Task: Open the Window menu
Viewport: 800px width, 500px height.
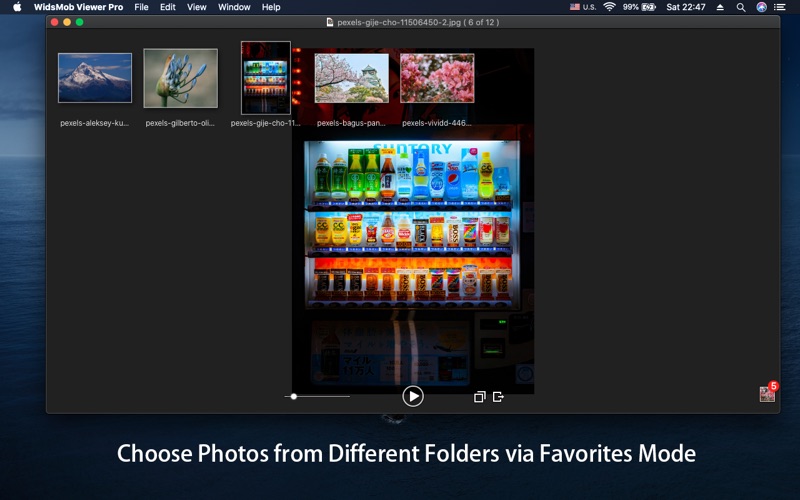Action: point(234,7)
